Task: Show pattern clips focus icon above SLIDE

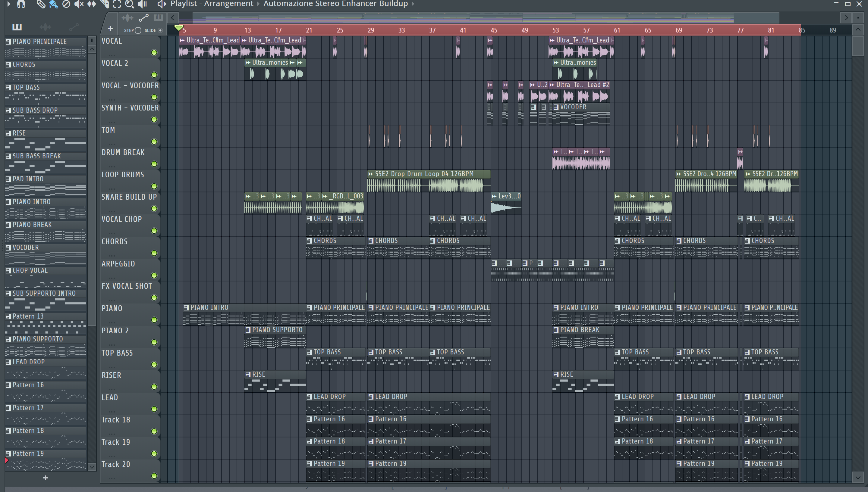Action: pyautogui.click(x=158, y=17)
